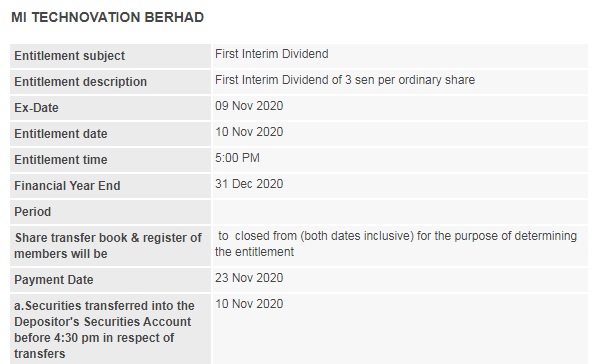
Task: Click the 3 sen per ordinary share text
Action: click(x=410, y=80)
